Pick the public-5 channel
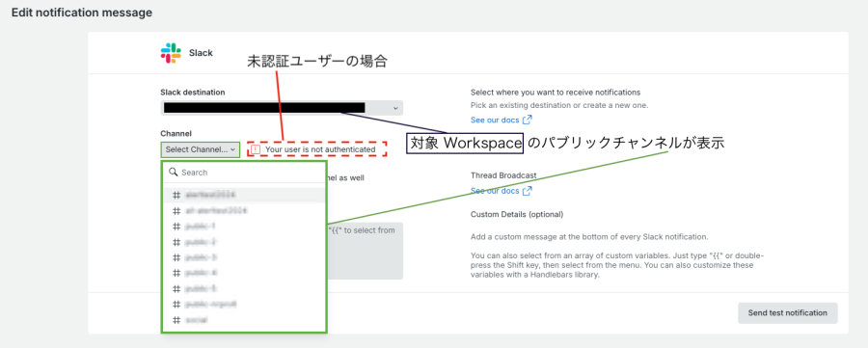This screenshot has height=348, width=868. (x=244, y=288)
